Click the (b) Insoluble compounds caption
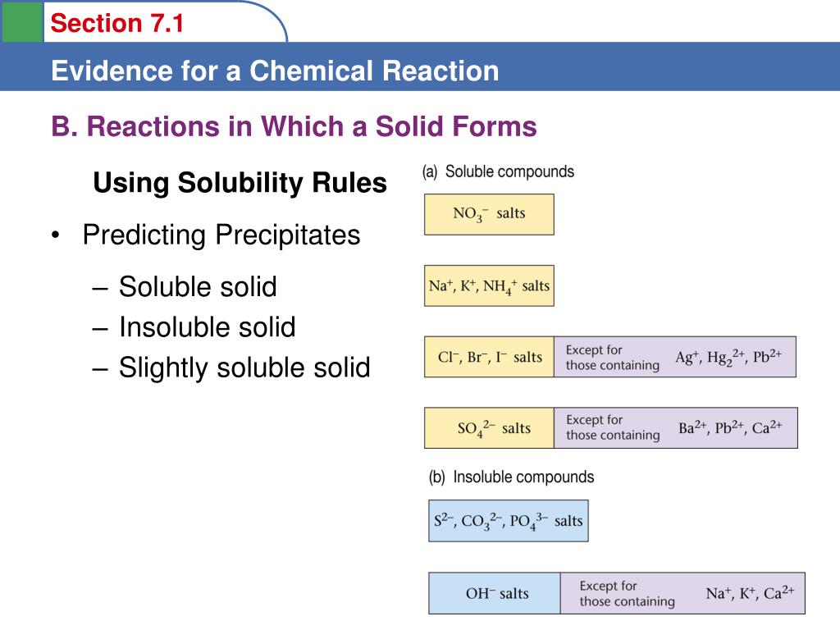The height and width of the screenshot is (630, 840). coord(511,477)
